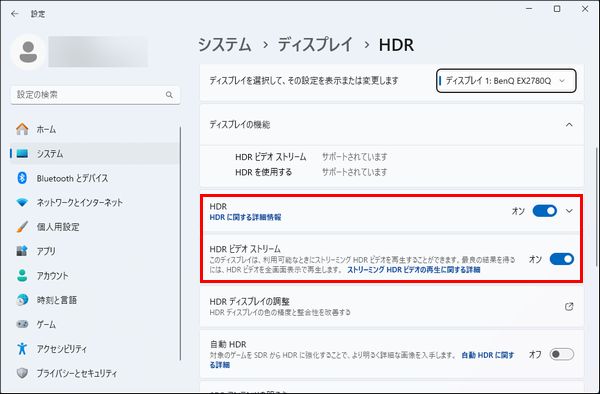Open Bluetooth とデバイス settings

point(95,178)
